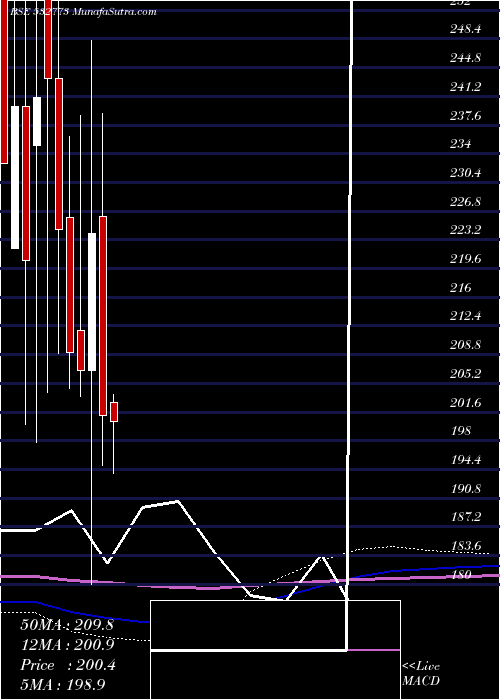This screenshot has width=500, height=700.
Task: Click the 205.2 price axis label
Action: coord(465,374)
